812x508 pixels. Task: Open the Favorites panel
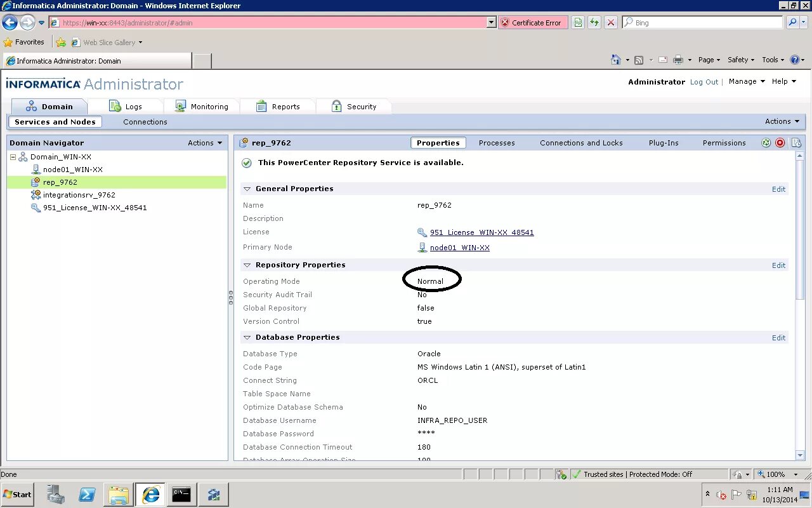point(24,43)
